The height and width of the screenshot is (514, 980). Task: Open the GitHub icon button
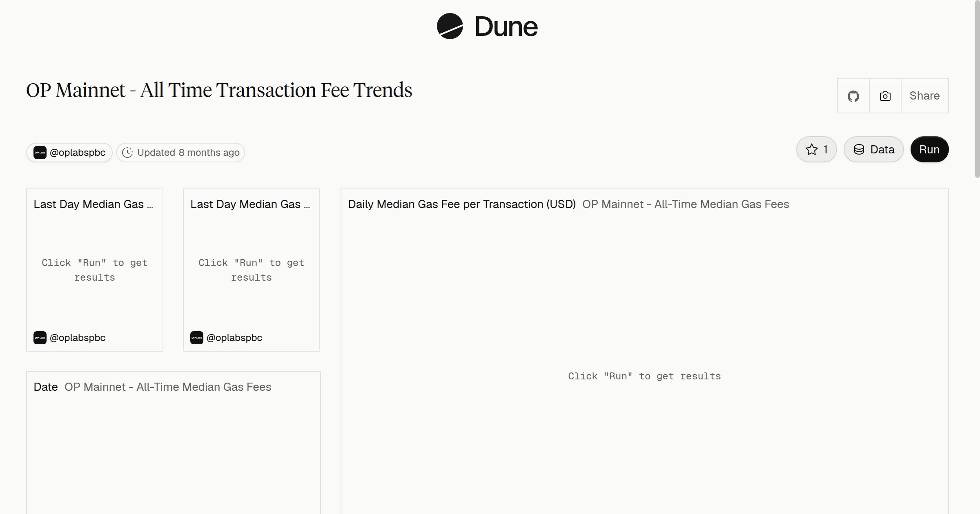[853, 96]
